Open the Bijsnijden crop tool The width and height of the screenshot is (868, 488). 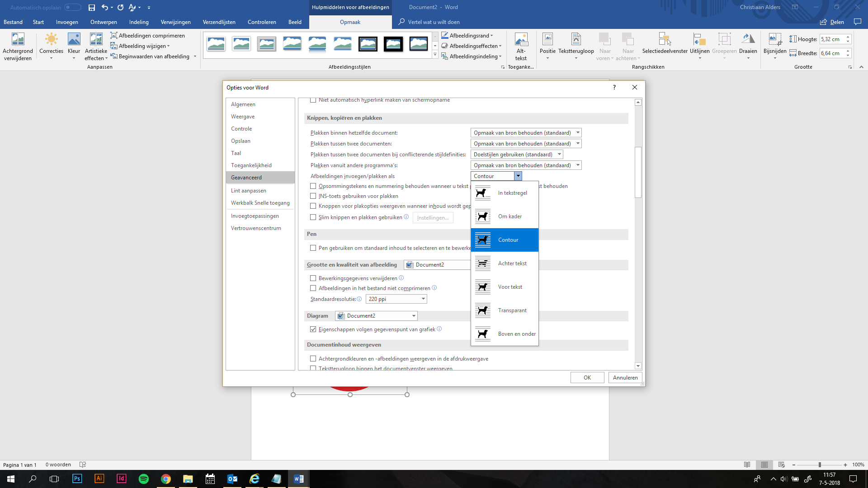click(774, 40)
